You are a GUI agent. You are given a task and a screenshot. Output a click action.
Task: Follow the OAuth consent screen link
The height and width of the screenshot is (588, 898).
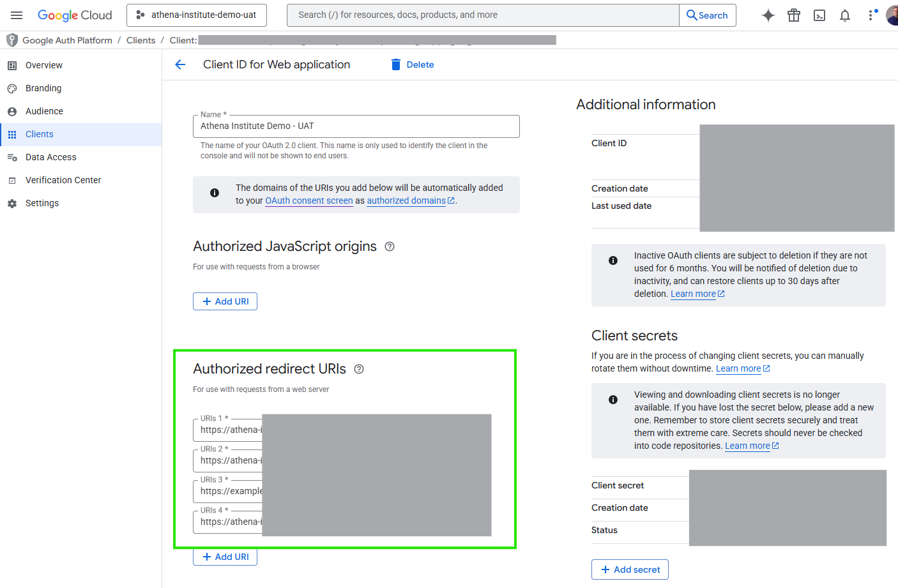pyautogui.click(x=309, y=200)
